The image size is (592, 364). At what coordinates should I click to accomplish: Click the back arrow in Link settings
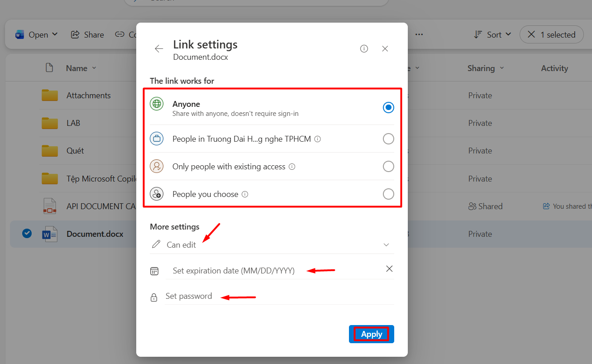159,49
